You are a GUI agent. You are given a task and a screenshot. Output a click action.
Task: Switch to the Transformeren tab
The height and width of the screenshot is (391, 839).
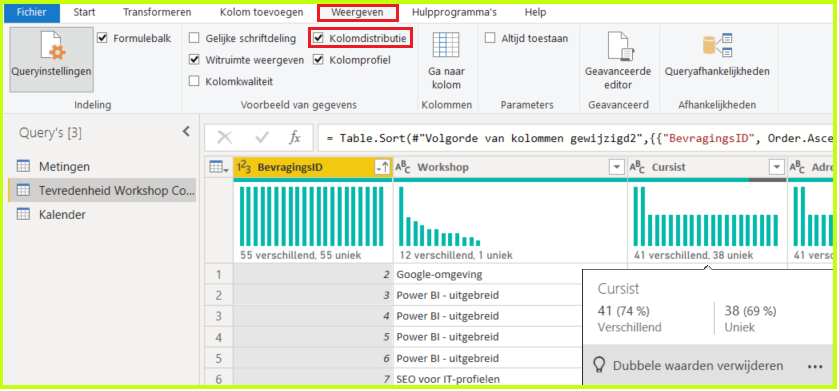pos(157,12)
